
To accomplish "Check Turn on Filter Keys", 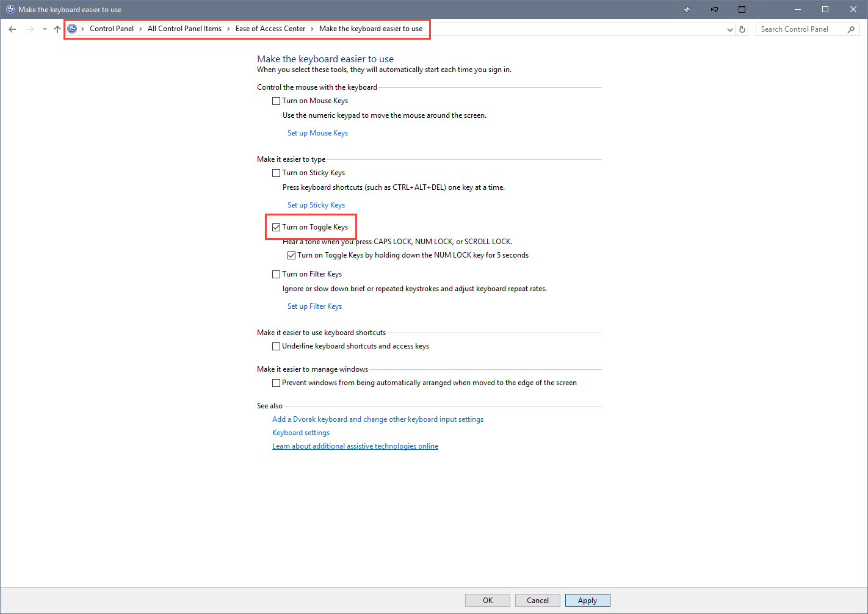I will 277,275.
